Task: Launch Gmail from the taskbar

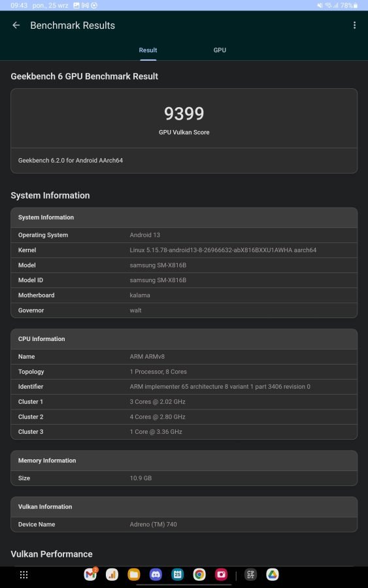Action: pos(90,574)
